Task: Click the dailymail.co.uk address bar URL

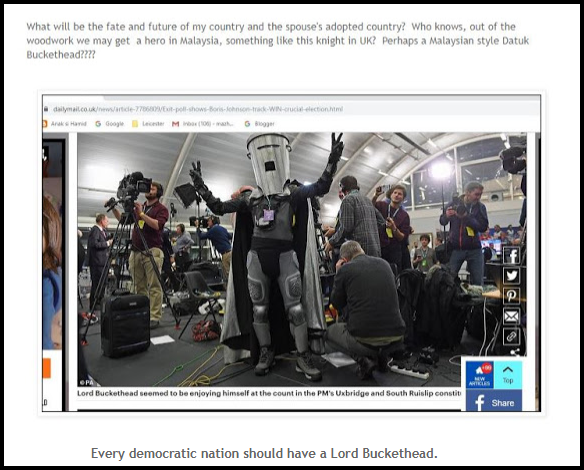Action: pos(198,109)
